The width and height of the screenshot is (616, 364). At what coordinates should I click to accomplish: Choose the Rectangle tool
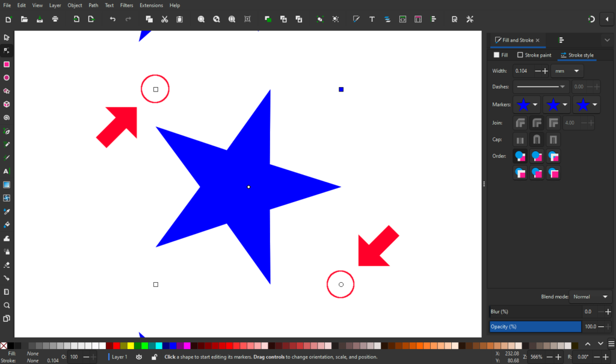click(7, 64)
